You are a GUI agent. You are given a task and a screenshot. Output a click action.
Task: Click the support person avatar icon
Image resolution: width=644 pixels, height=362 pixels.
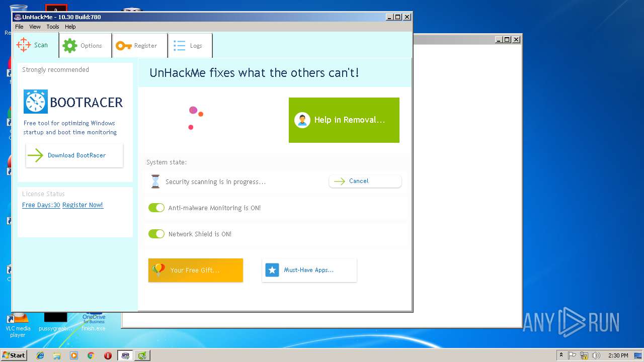tap(302, 120)
